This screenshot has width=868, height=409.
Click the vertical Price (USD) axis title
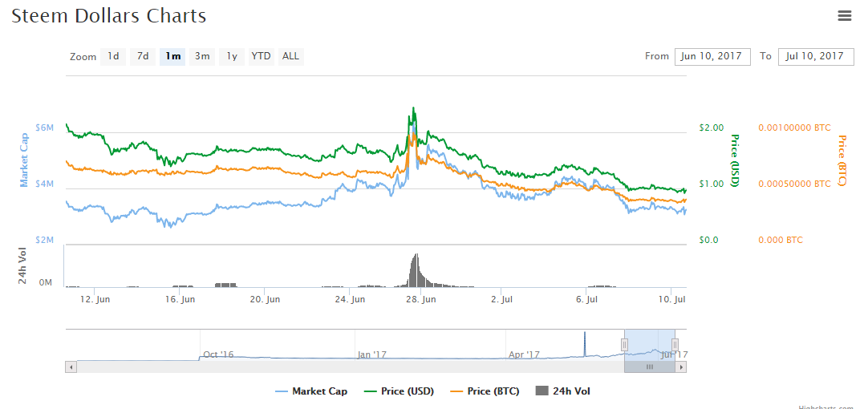click(735, 160)
